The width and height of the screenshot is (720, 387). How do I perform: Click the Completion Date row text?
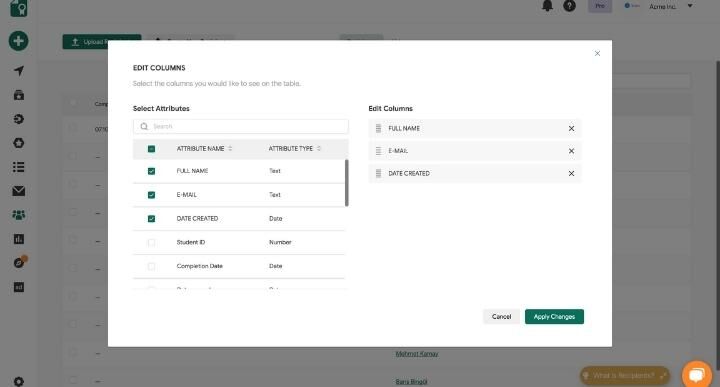point(199,266)
